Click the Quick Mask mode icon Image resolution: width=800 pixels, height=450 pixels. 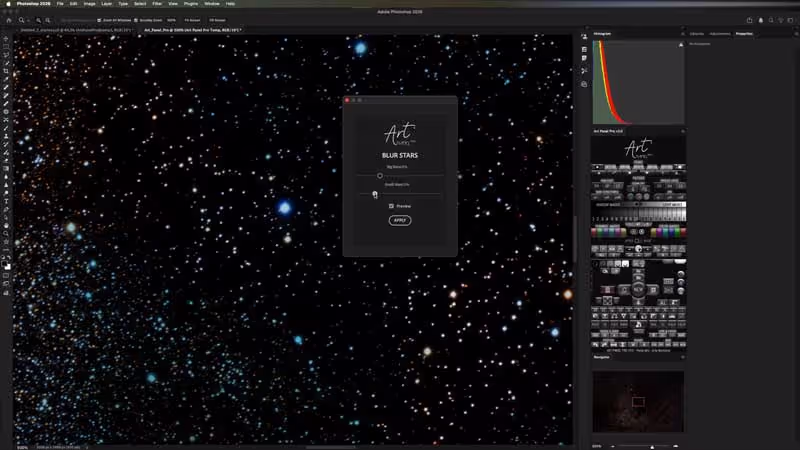(6, 276)
